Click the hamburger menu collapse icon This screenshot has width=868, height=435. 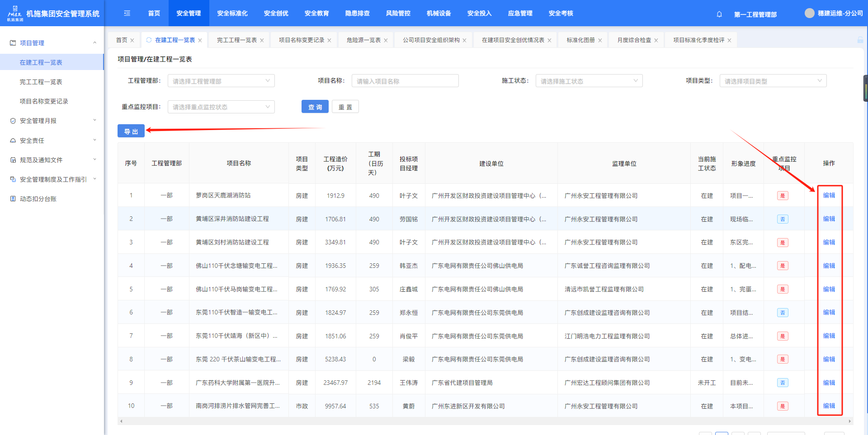point(127,13)
